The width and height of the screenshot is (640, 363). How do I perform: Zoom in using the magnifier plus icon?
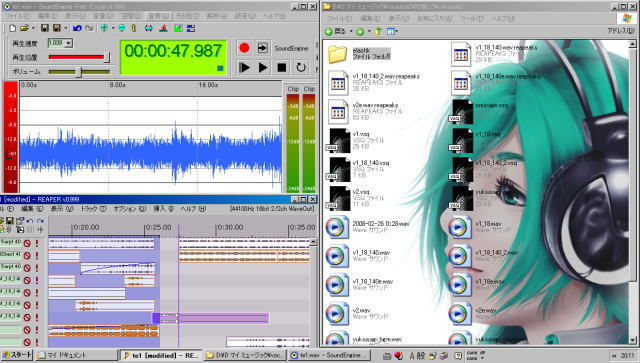[x=104, y=28]
